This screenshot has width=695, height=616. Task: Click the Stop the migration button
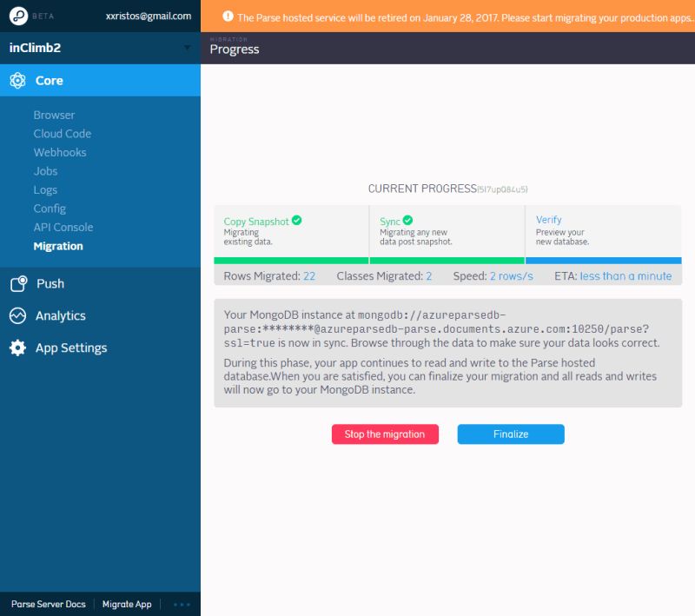pos(385,434)
